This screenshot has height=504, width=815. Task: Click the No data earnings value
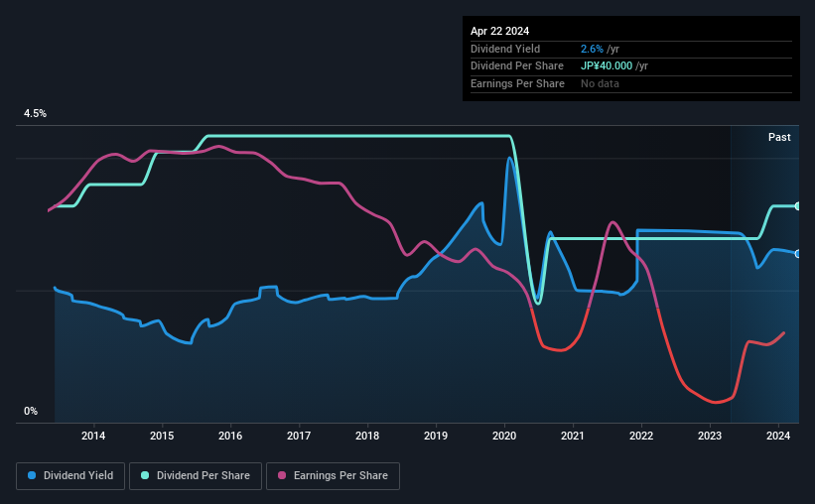click(600, 83)
